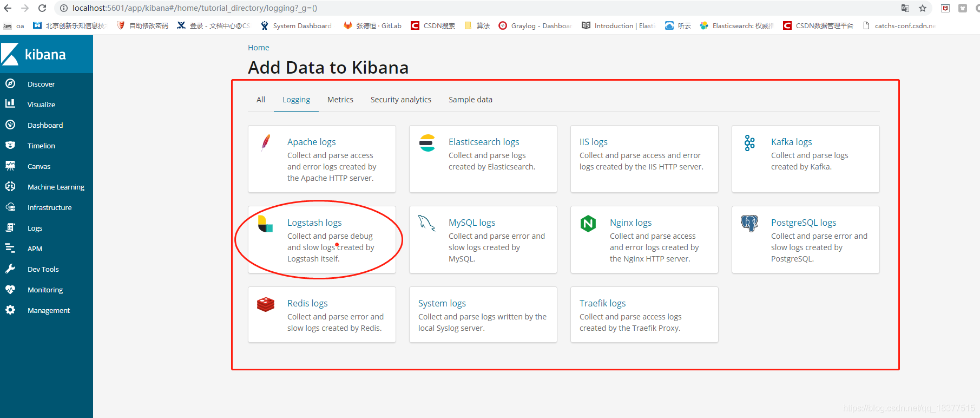Click the Kibana logo
The width and height of the screenshot is (980, 418).
34,54
